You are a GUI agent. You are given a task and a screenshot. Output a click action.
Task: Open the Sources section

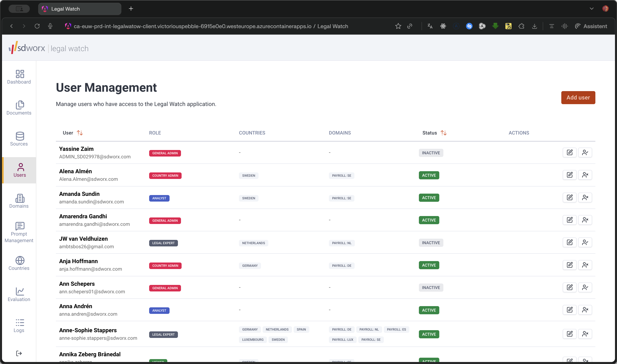[19, 139]
